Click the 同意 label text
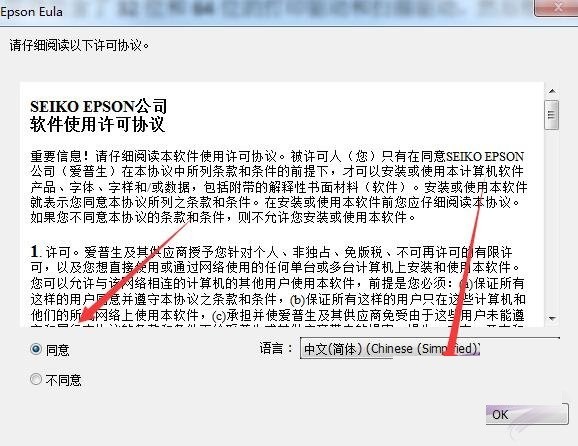This screenshot has width=578, height=446. pos(58,349)
